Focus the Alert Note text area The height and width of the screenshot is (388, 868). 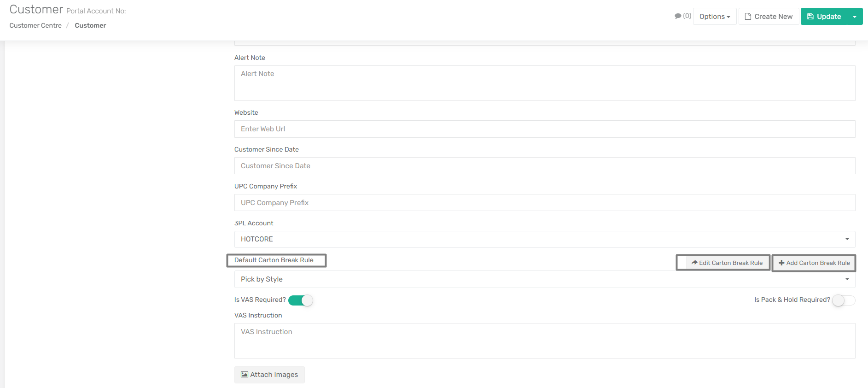click(x=545, y=83)
